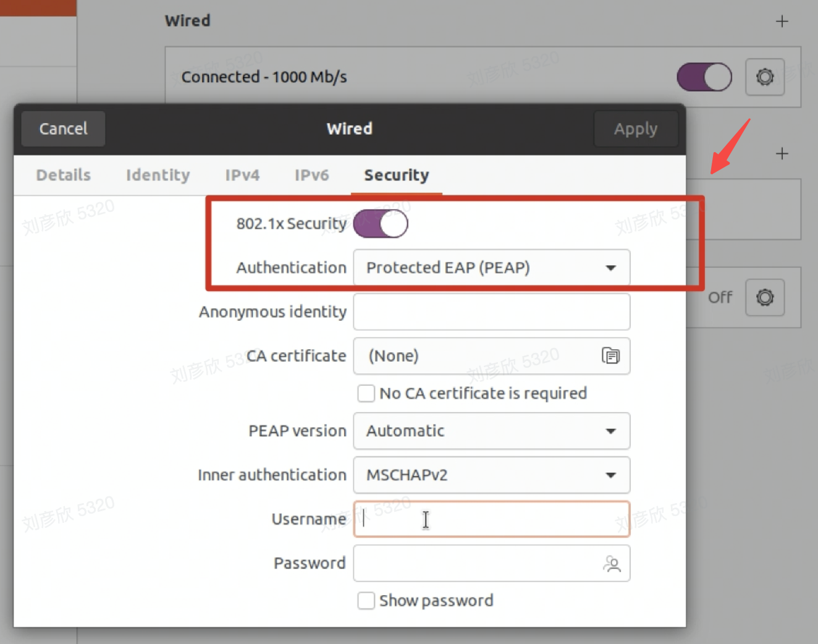Expand the PEAP version dropdown
This screenshot has height=644, width=818.
[491, 431]
